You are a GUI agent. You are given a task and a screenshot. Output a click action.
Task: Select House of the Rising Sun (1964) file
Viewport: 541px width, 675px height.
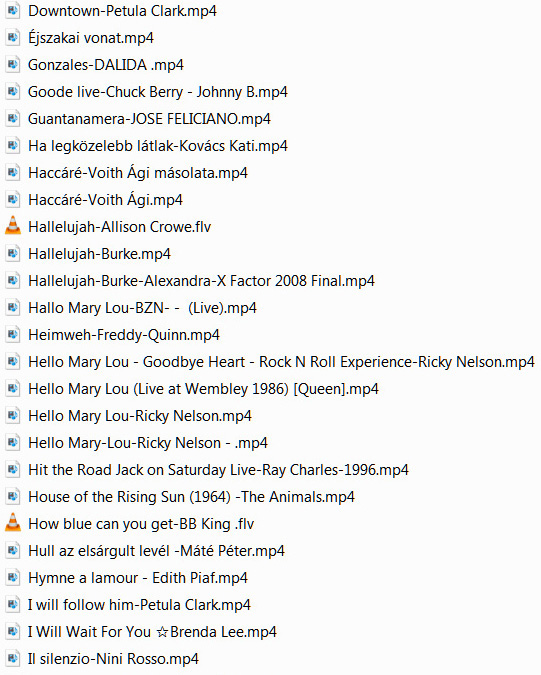tap(191, 497)
